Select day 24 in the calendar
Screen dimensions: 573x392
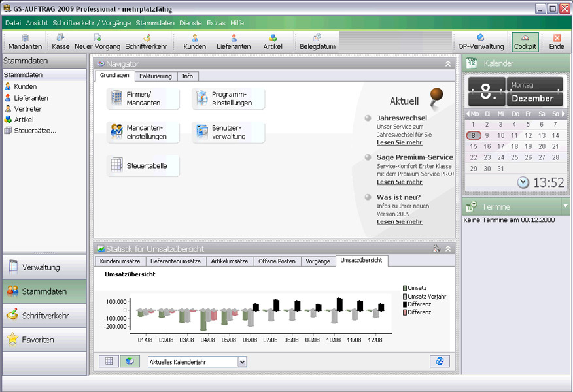[x=500, y=157]
